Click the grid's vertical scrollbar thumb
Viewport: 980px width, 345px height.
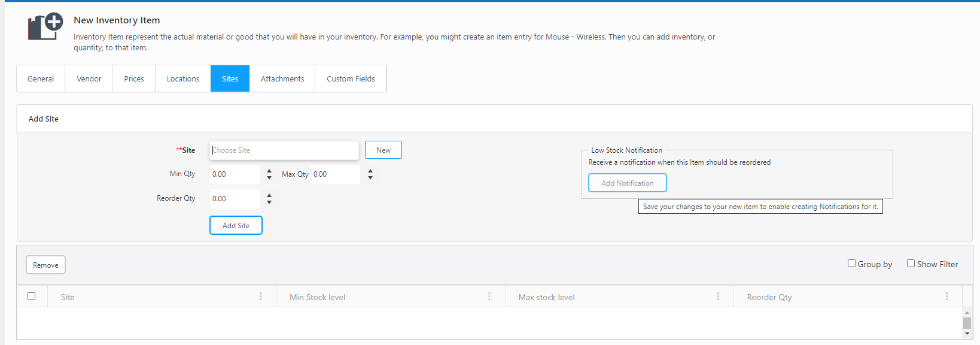point(967,323)
